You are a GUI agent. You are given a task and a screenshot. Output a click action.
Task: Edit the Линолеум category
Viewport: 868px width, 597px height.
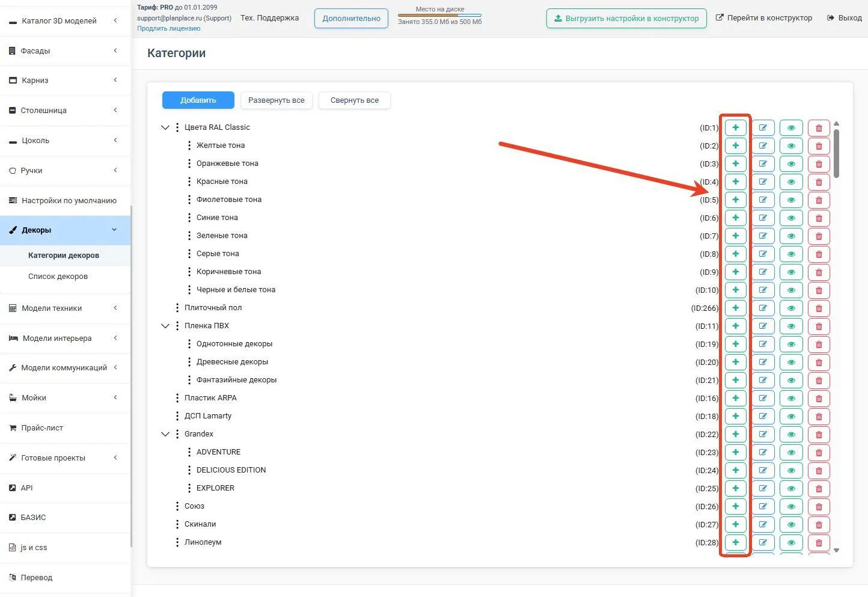pos(763,542)
